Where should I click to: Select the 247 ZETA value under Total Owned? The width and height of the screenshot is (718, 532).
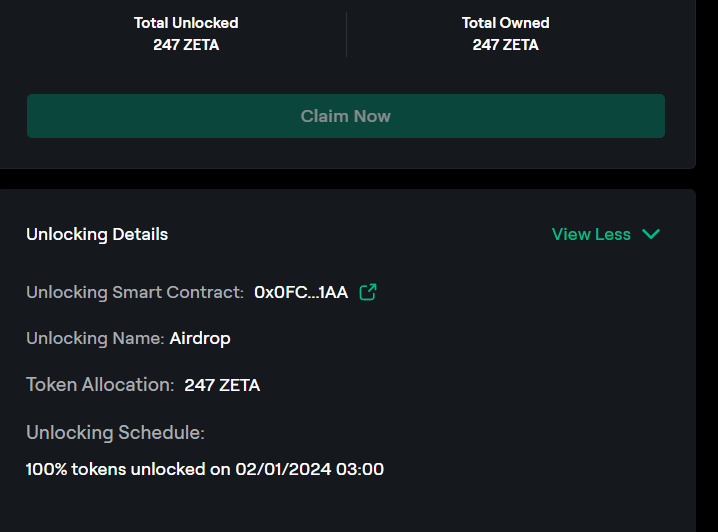click(505, 44)
